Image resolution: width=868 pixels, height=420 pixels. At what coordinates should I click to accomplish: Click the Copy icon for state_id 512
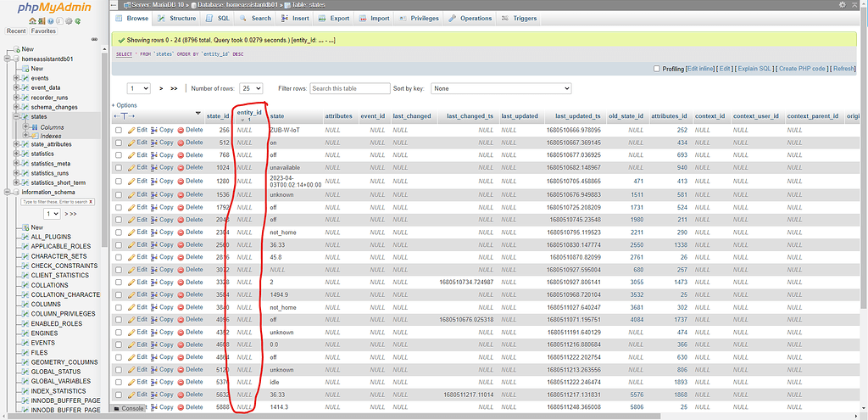[155, 143]
